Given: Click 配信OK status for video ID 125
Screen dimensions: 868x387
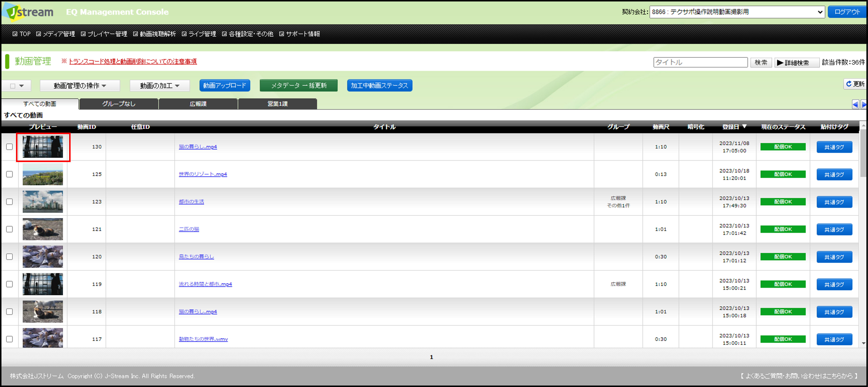Looking at the screenshot, I should (783, 174).
